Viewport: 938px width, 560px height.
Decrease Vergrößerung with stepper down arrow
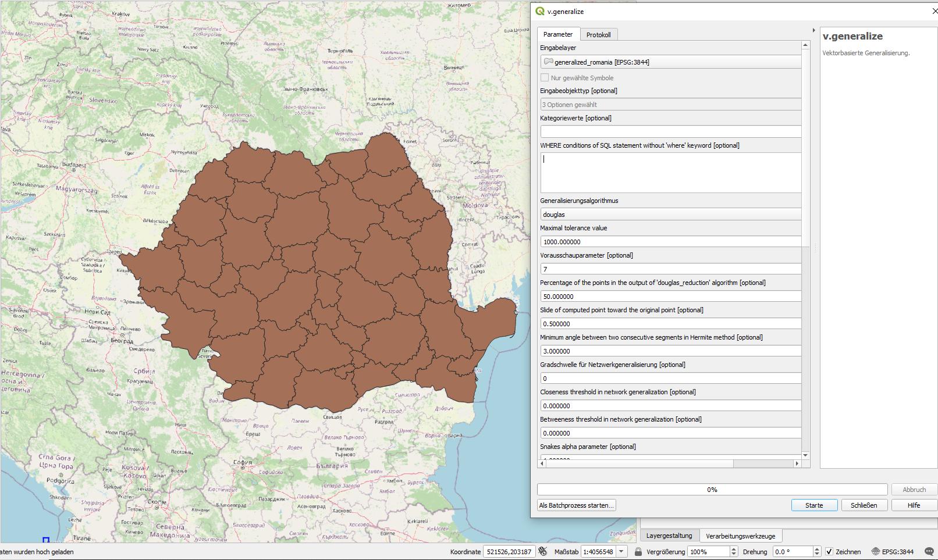pyautogui.click(x=733, y=554)
